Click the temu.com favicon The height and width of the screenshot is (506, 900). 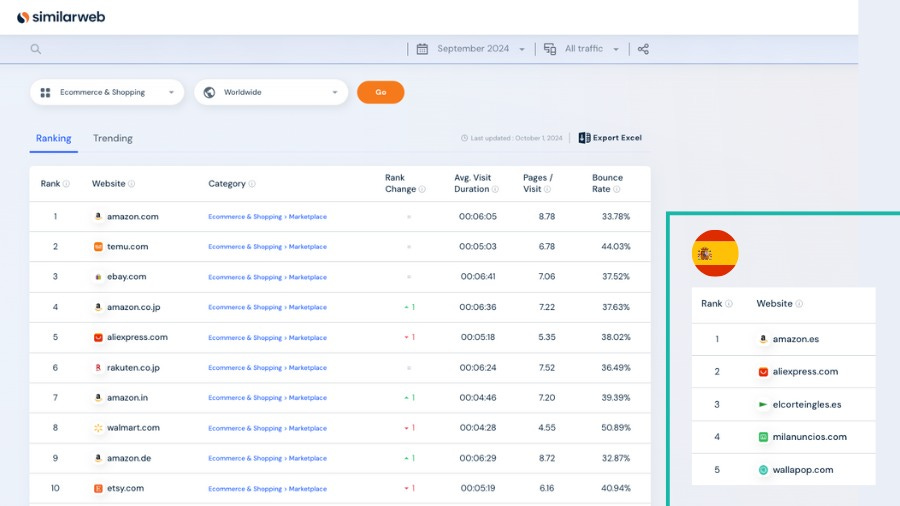(x=98, y=247)
